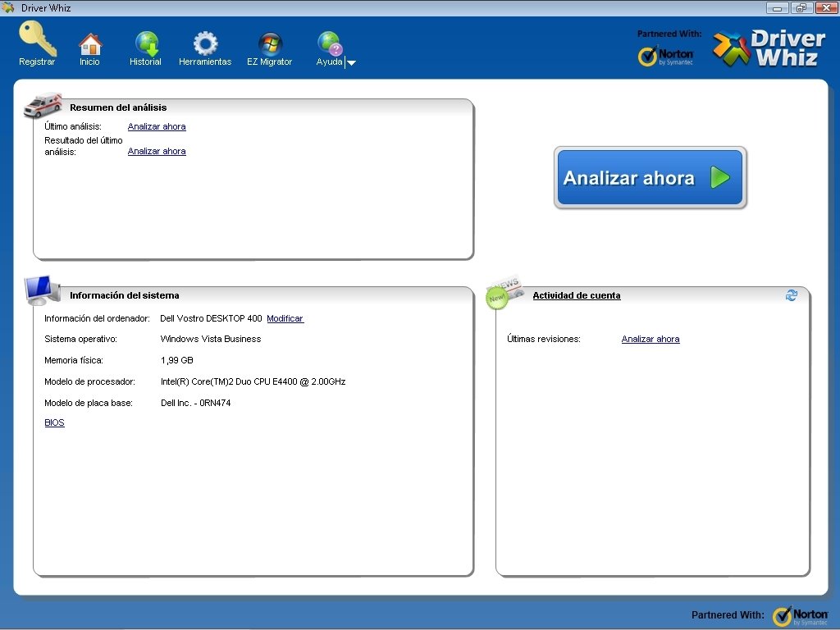The height and width of the screenshot is (630, 840).
Task: Click the bottom Norton by Symantec logo
Action: click(801, 616)
